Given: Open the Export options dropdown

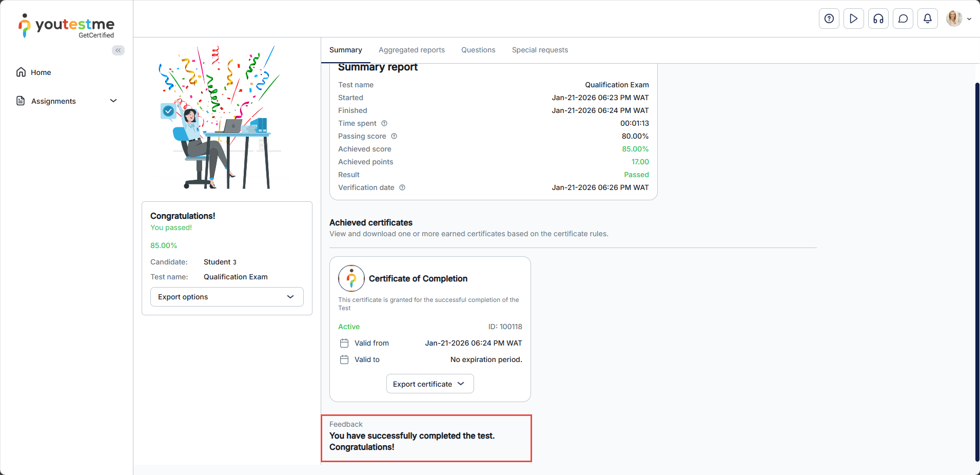Looking at the screenshot, I should click(227, 297).
